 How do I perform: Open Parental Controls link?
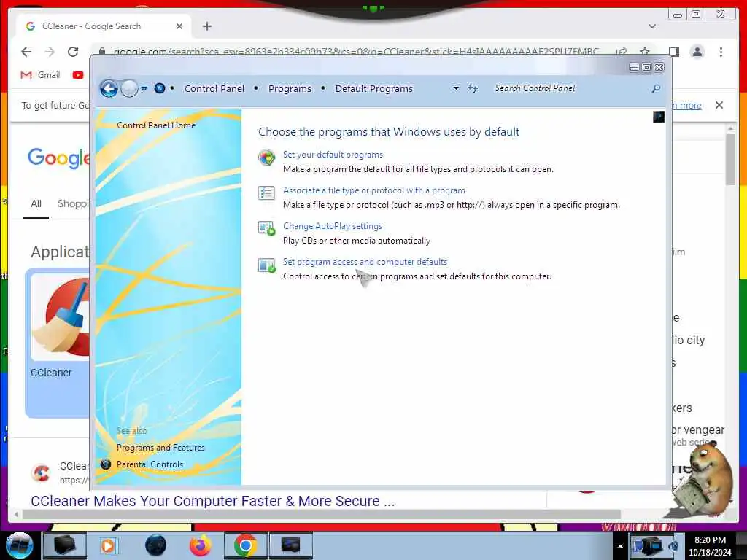pos(150,464)
